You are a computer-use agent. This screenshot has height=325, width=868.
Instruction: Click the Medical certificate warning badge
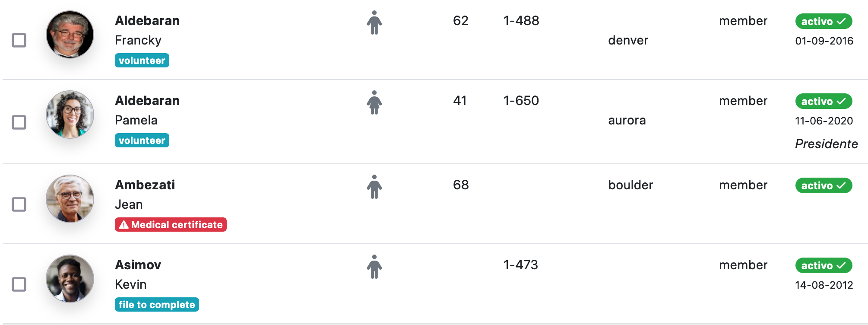pos(171,225)
